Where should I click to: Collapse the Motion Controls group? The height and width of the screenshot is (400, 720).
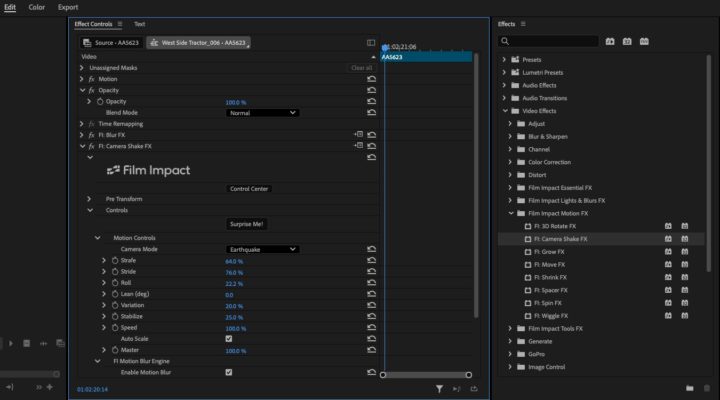click(97, 238)
